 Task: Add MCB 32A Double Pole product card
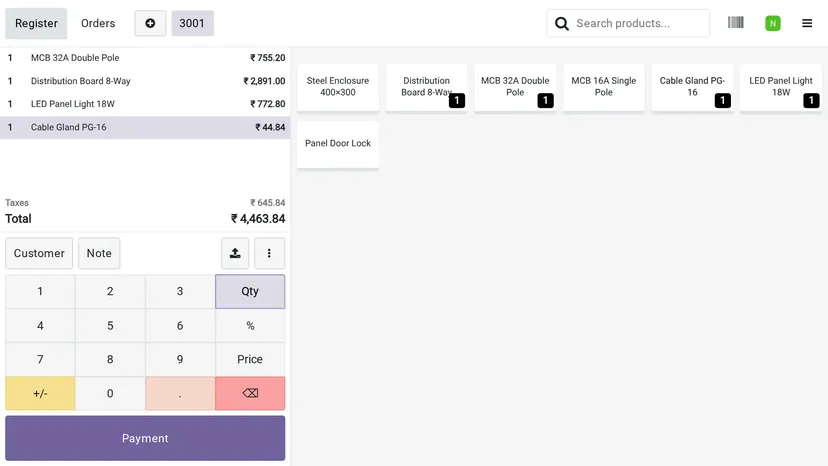click(515, 87)
